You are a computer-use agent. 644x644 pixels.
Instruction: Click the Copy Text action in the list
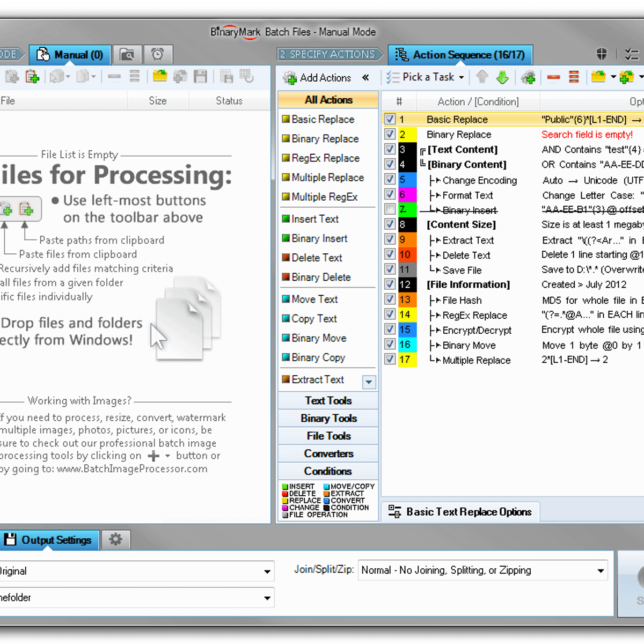314,319
